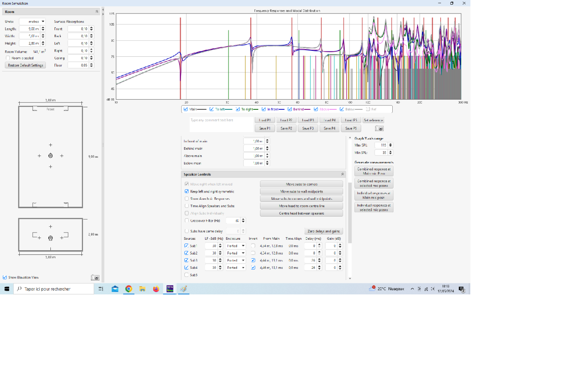Enable the Room is sealed checkbox
The image size is (588, 368).
(8, 58)
